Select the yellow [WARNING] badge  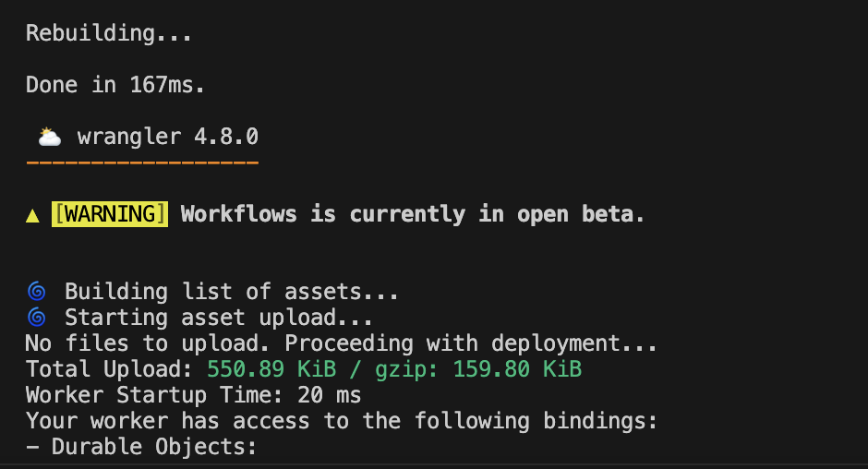[109, 214]
